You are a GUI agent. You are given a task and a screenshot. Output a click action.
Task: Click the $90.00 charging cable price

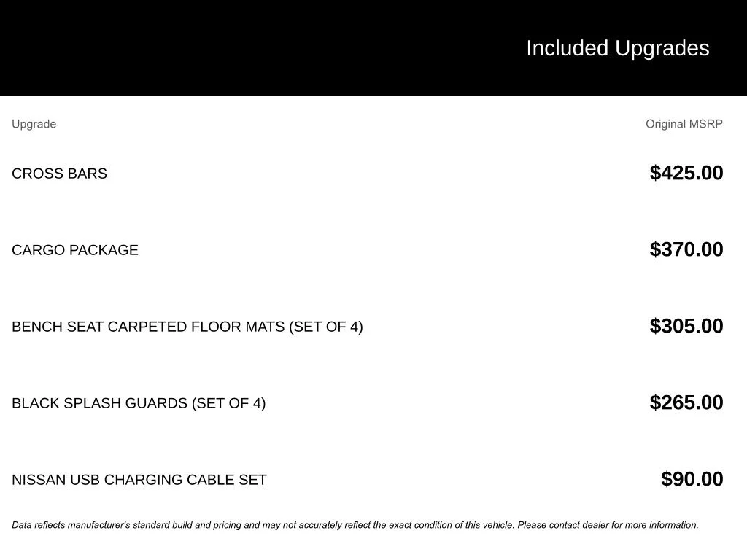coord(692,478)
